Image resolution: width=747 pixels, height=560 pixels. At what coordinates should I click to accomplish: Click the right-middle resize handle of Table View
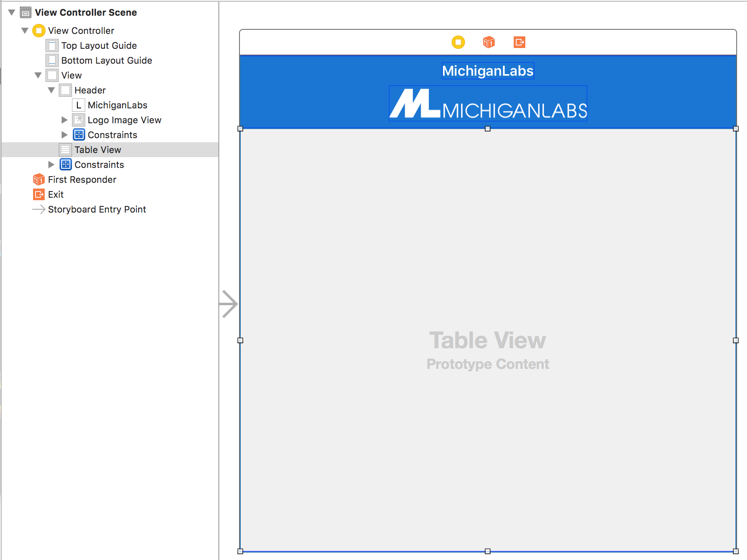point(736,340)
